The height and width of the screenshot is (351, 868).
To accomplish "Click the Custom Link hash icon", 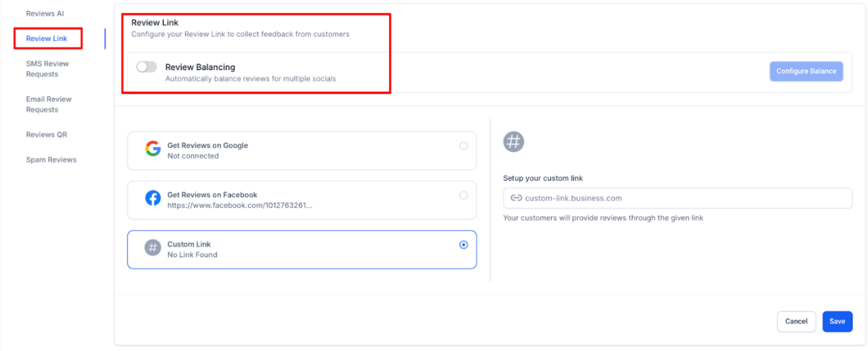I will (153, 248).
